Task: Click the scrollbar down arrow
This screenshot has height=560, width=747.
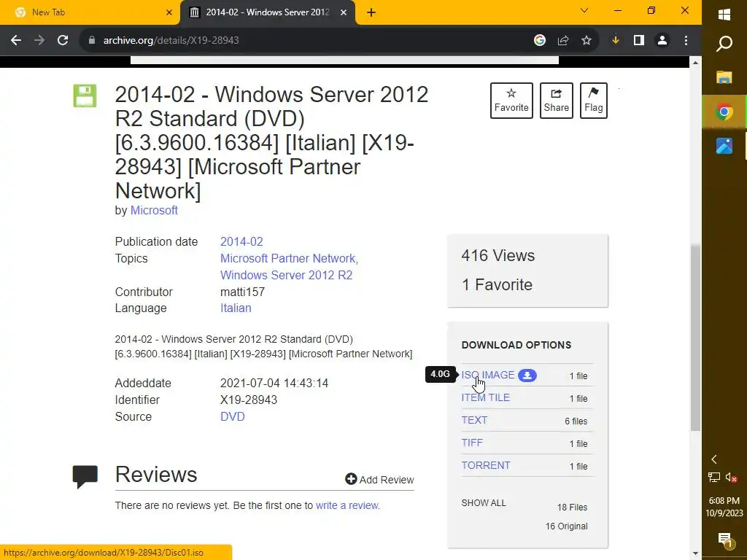Action: 695,554
